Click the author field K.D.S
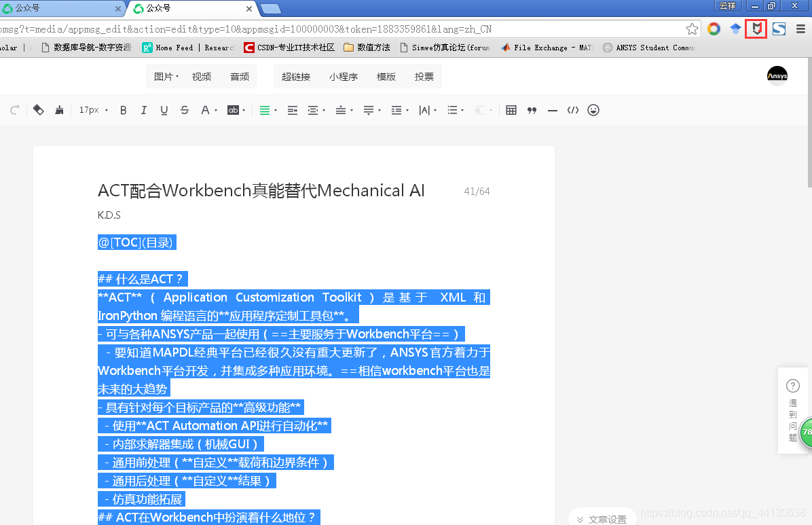Screen dimensions: 812x525 (x=109, y=215)
